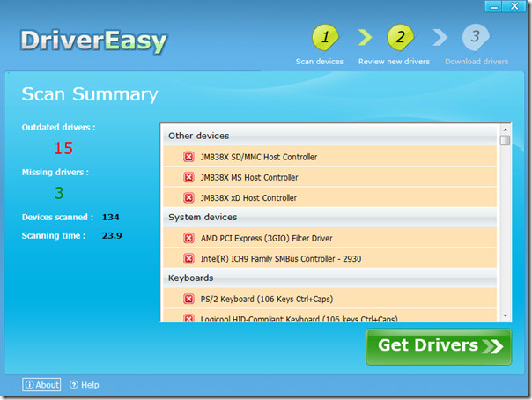
Task: Click the green Get Drivers button
Action: [x=439, y=346]
